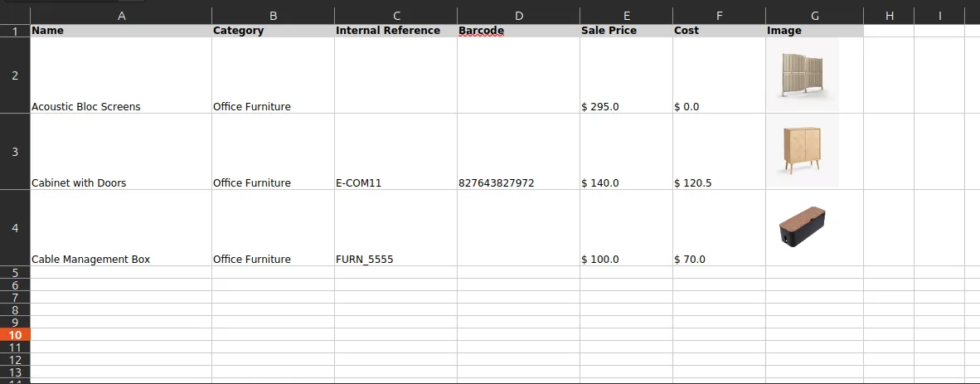Select row 2 header

click(x=15, y=75)
